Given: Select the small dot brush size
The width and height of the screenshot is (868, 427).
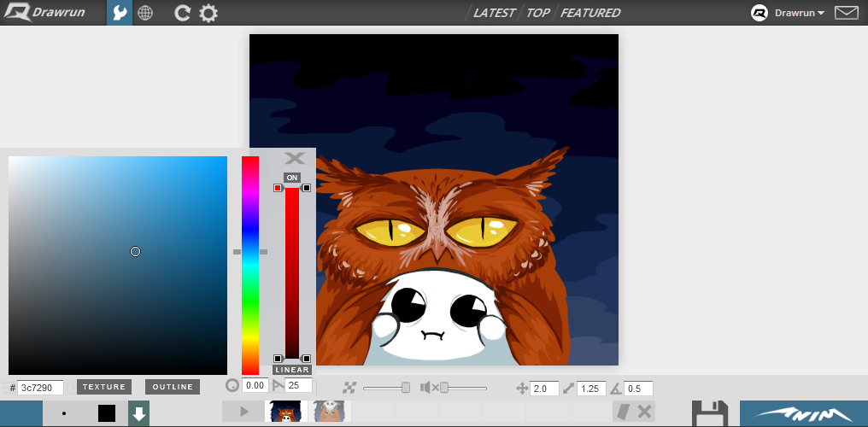Looking at the screenshot, I should click(x=64, y=413).
